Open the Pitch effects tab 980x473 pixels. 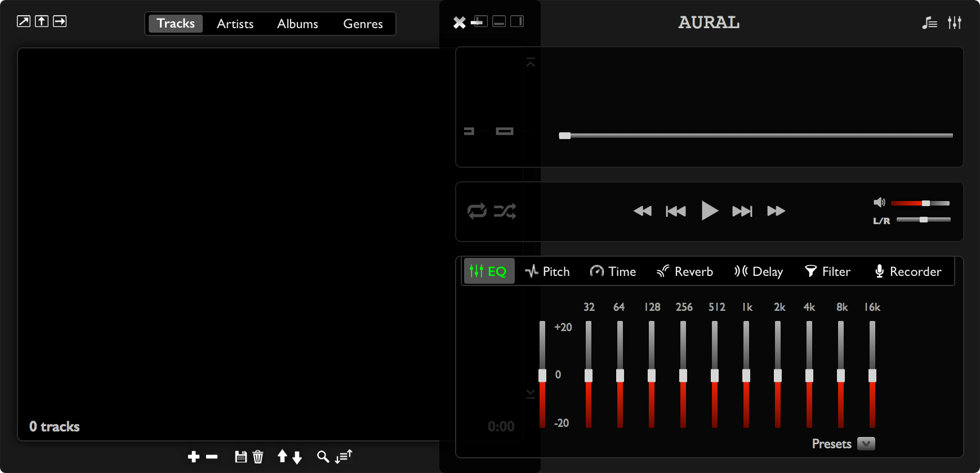coord(547,271)
